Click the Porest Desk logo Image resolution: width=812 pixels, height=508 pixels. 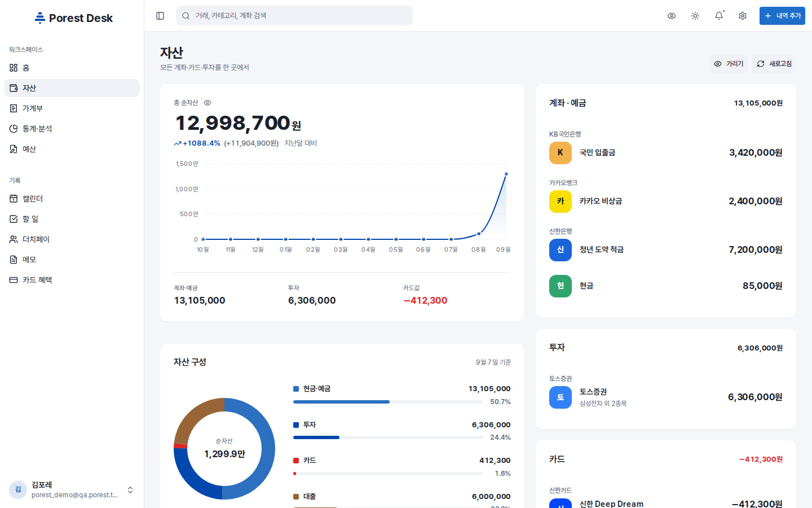pos(73,18)
